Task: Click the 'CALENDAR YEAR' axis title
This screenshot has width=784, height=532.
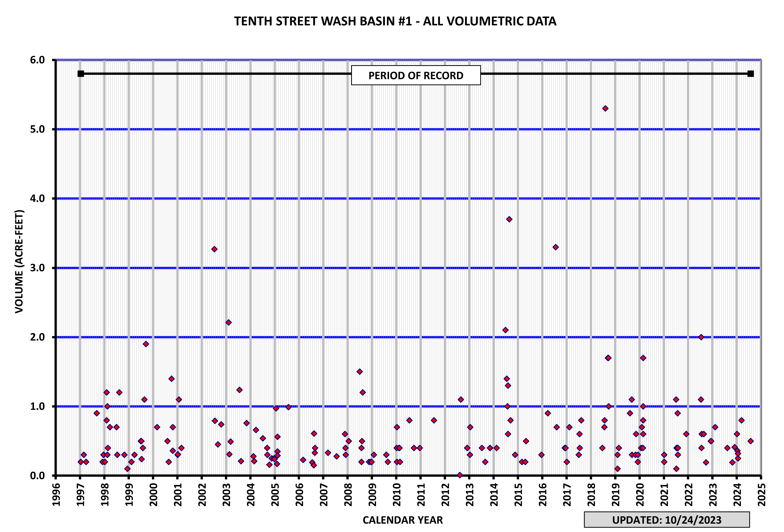Action: (x=402, y=520)
